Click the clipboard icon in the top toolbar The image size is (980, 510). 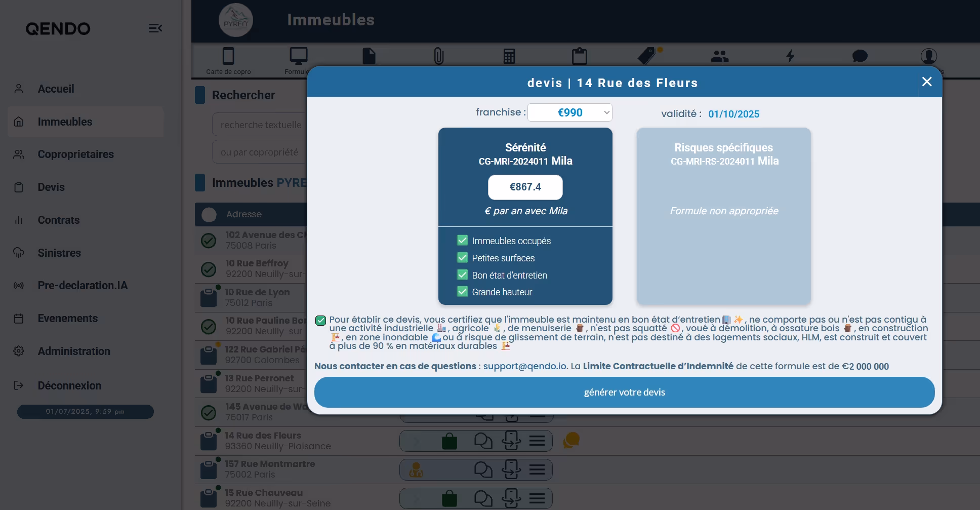click(579, 56)
